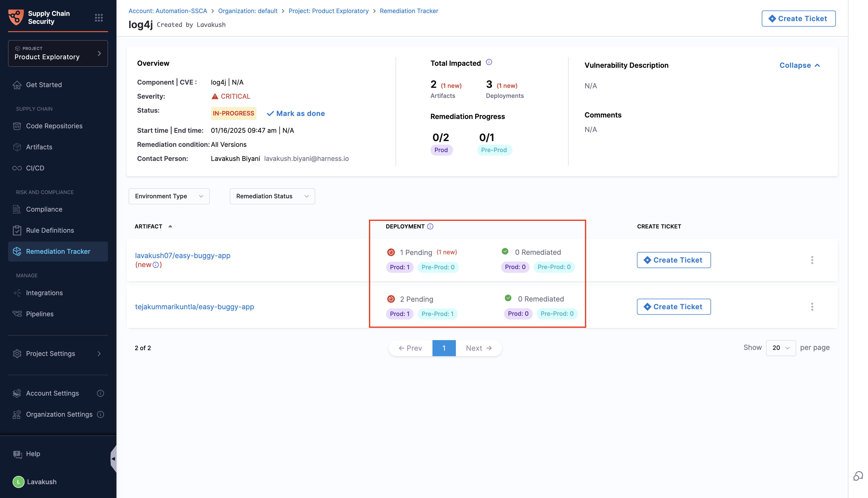Click the Total Impacted info icon
The image size is (868, 498).
489,62
